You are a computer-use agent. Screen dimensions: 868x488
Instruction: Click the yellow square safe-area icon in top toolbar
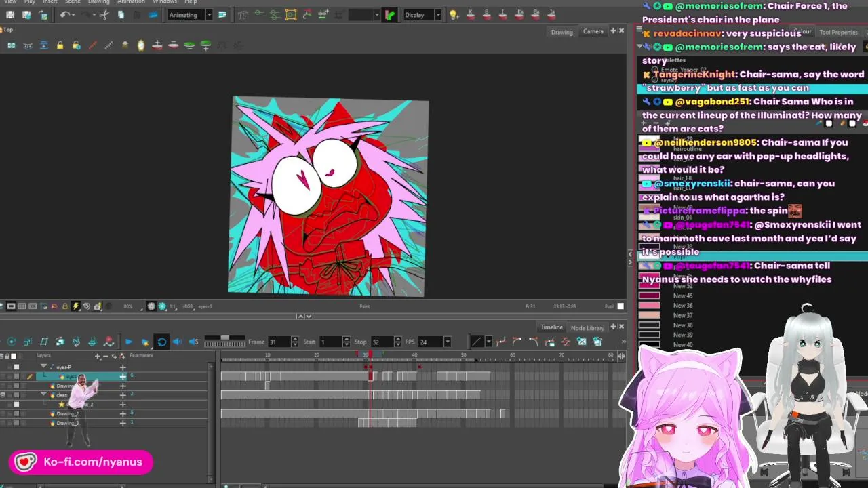291,15
